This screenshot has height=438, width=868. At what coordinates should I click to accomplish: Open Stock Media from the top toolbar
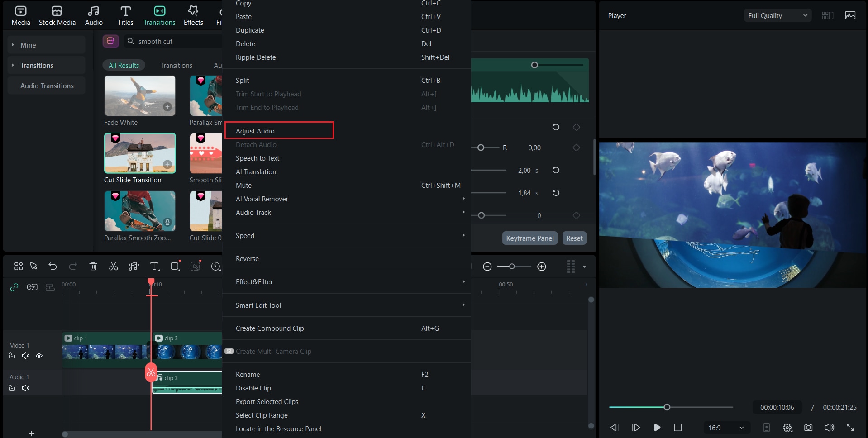point(57,15)
